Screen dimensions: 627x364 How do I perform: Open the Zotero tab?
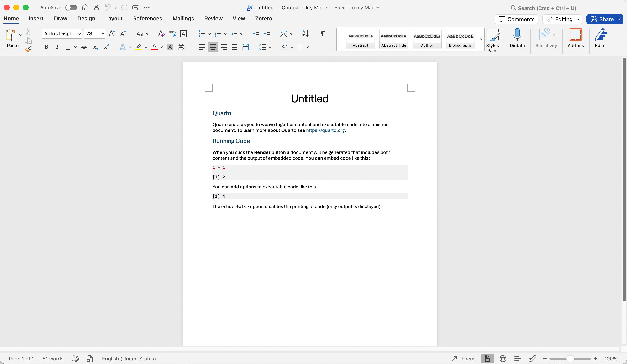click(263, 19)
